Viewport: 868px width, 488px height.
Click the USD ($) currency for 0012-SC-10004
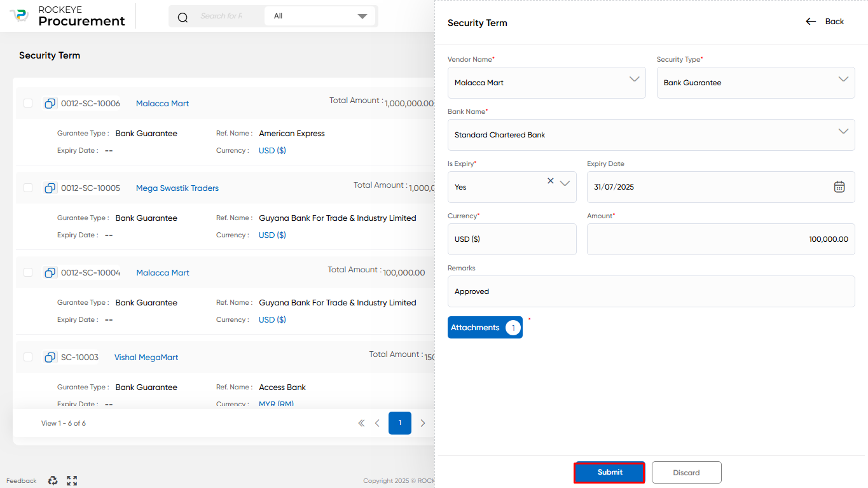[x=272, y=320]
